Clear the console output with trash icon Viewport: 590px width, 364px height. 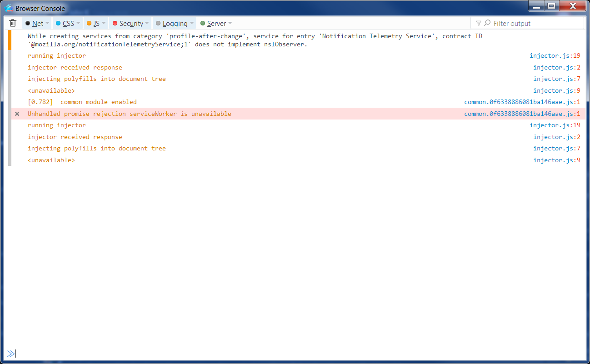point(12,23)
